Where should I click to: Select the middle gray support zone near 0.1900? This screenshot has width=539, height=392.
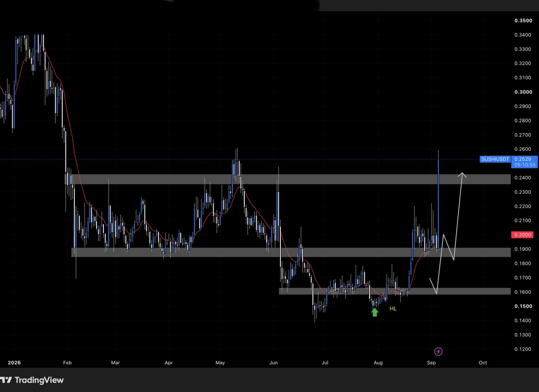click(x=291, y=252)
